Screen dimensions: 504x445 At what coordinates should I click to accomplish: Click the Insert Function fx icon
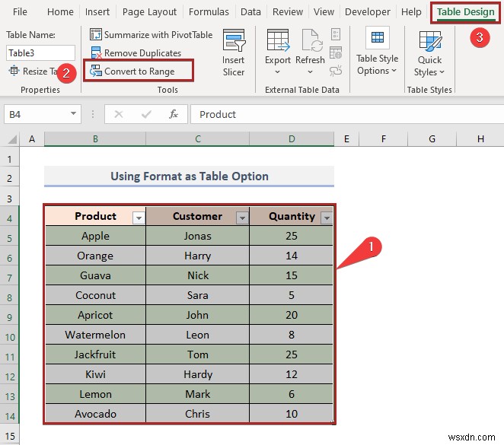(174, 114)
